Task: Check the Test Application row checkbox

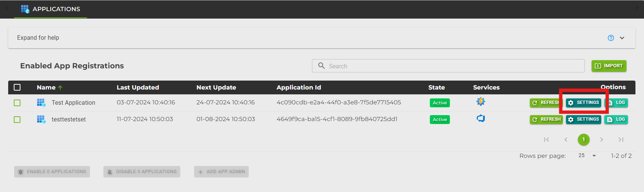Action: pos(17,103)
